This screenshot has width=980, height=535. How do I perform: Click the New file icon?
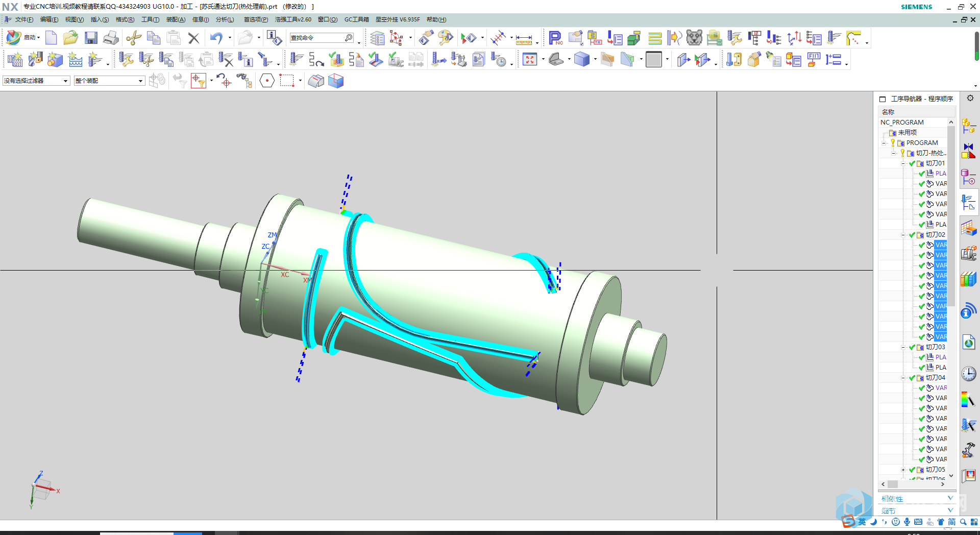coord(51,38)
